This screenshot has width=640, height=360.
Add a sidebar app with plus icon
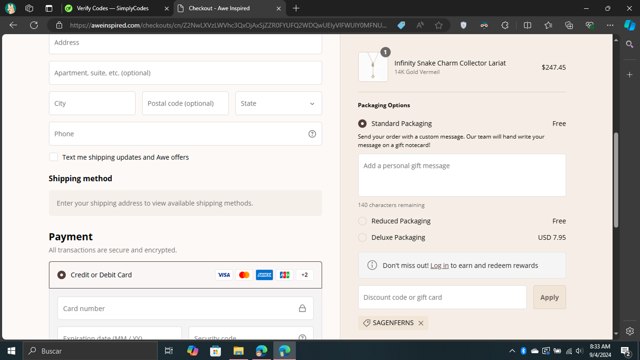(629, 75)
